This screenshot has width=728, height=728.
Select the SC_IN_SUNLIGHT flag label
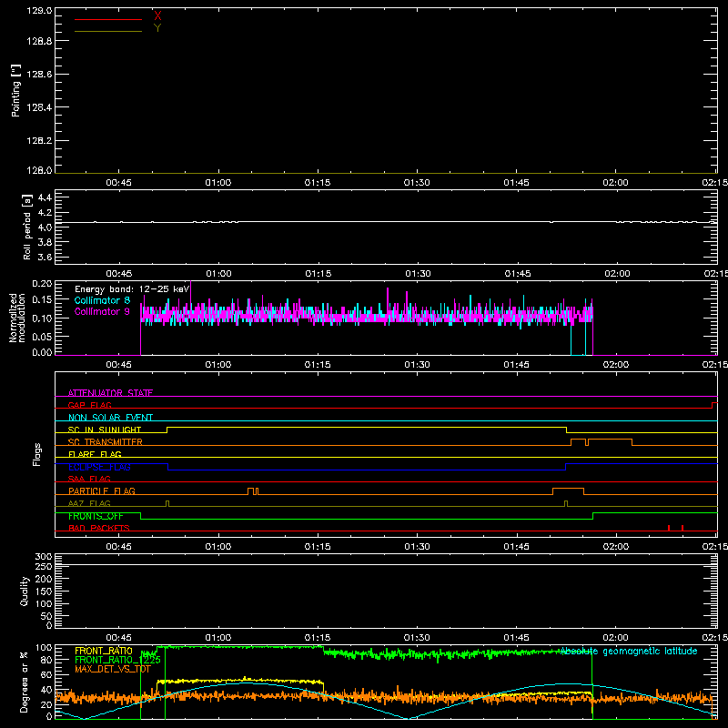pyautogui.click(x=105, y=430)
